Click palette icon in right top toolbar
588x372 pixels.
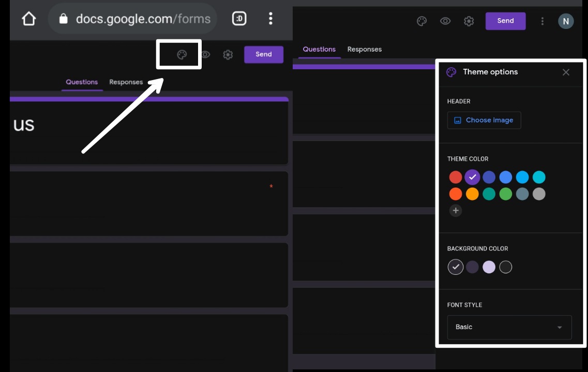421,21
